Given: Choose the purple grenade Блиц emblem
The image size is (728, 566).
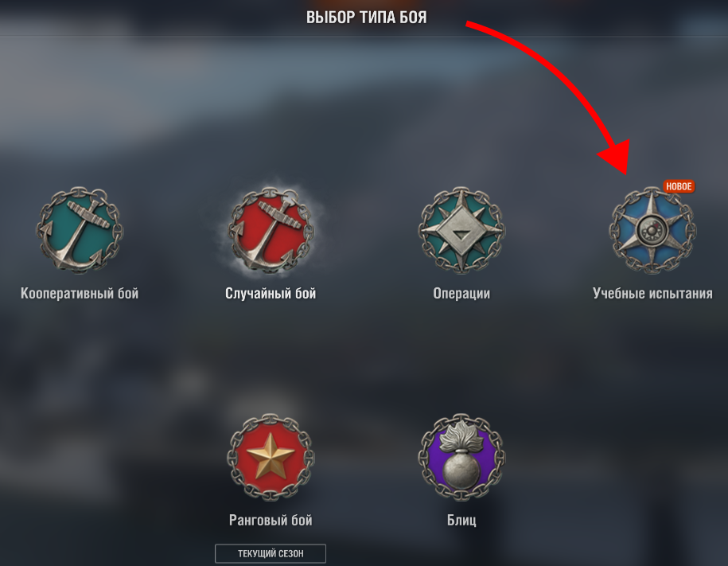Looking at the screenshot, I should point(461,457).
